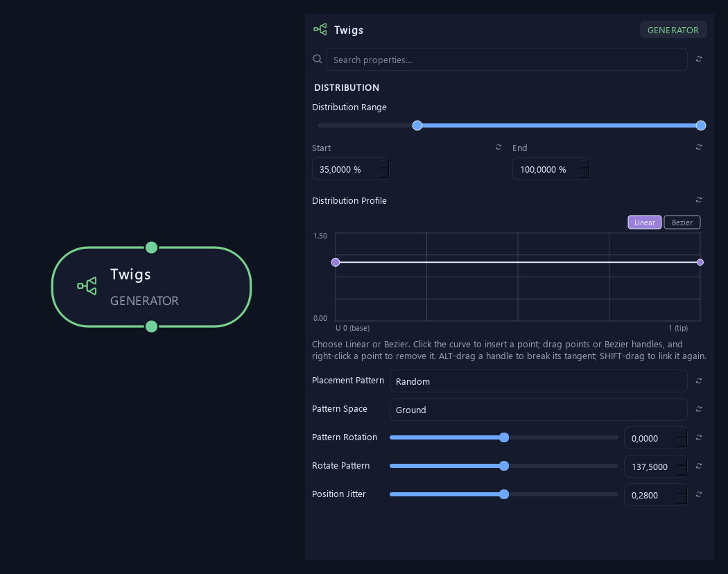
Task: Click the base curve point on profile
Action: 336,262
